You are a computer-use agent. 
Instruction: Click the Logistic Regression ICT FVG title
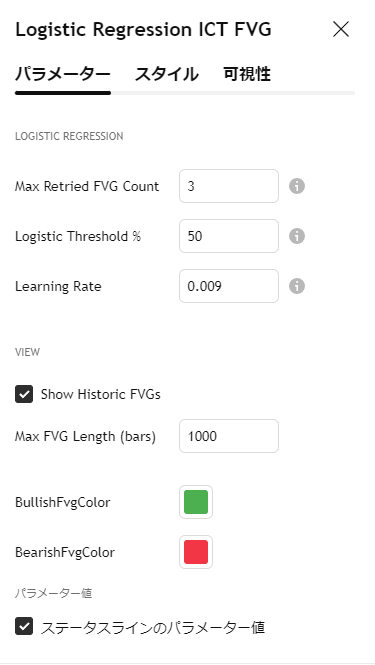[143, 30]
